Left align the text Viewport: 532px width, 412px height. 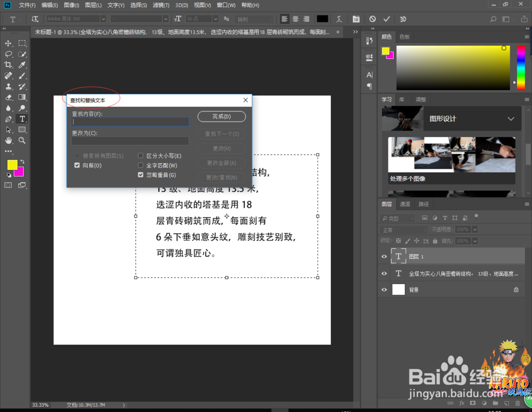[x=285, y=19]
